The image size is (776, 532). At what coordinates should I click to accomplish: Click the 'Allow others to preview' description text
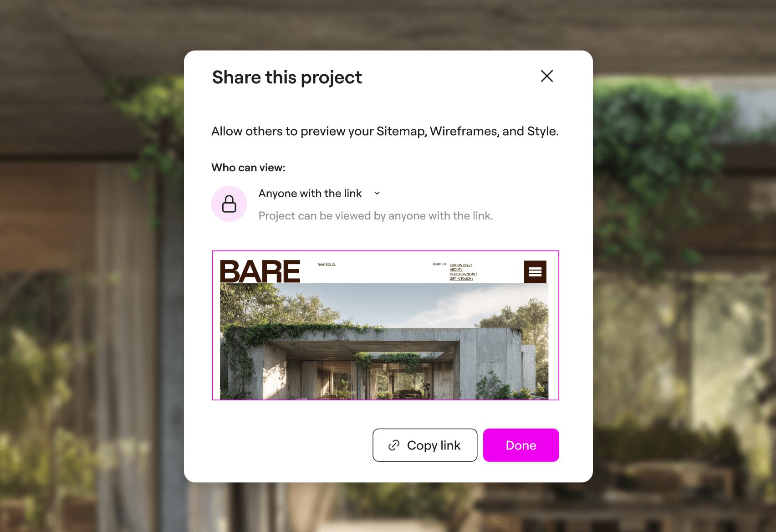pyautogui.click(x=385, y=131)
